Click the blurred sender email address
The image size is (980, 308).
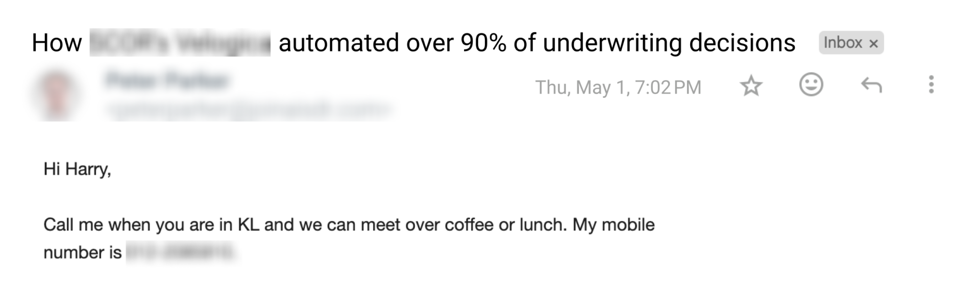pos(248,109)
